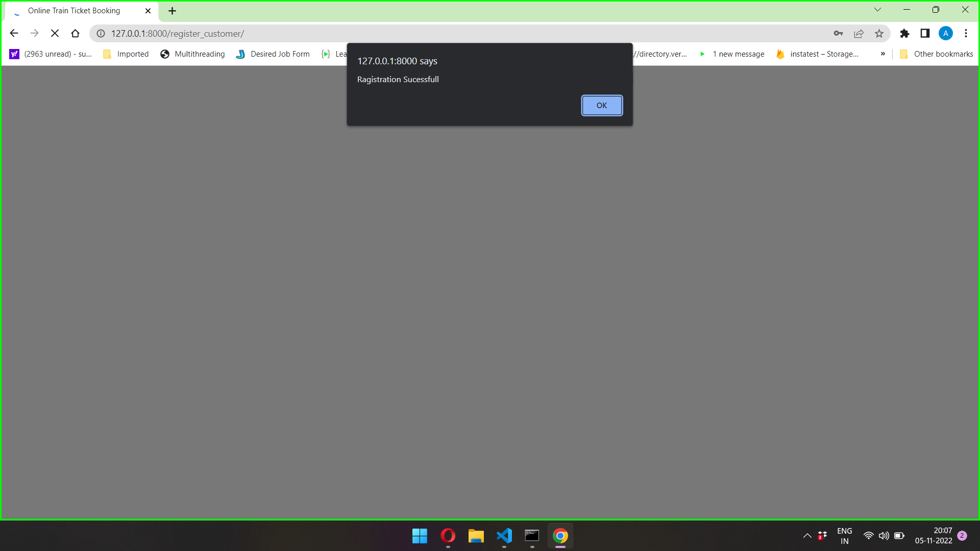Click OK on the registration alert

601,105
